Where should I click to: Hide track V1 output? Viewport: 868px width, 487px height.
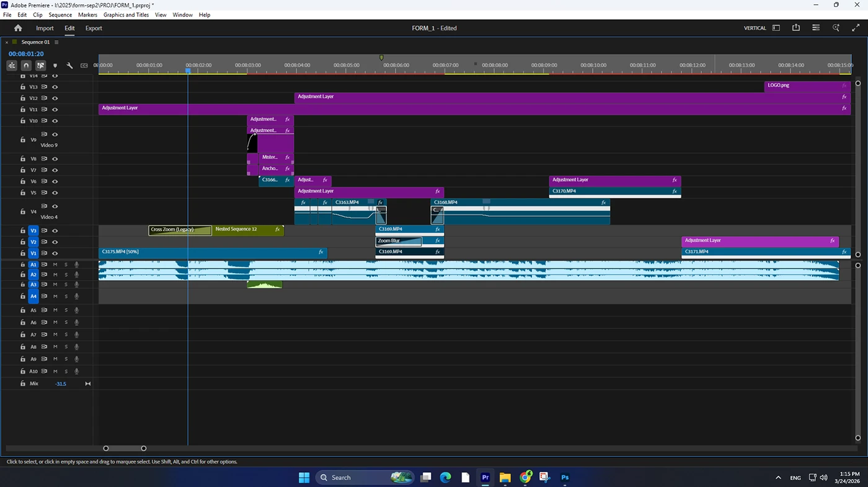(55, 253)
